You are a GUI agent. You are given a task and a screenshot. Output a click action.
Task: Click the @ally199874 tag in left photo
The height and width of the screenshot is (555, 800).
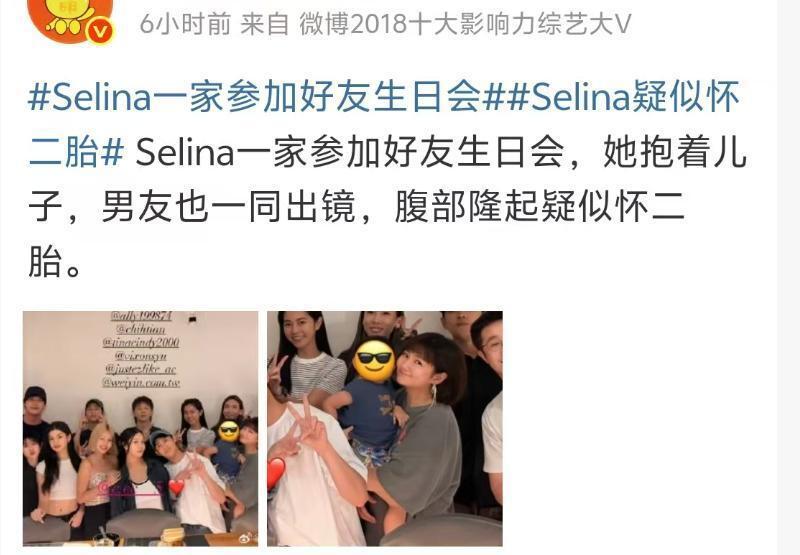pyautogui.click(x=141, y=316)
